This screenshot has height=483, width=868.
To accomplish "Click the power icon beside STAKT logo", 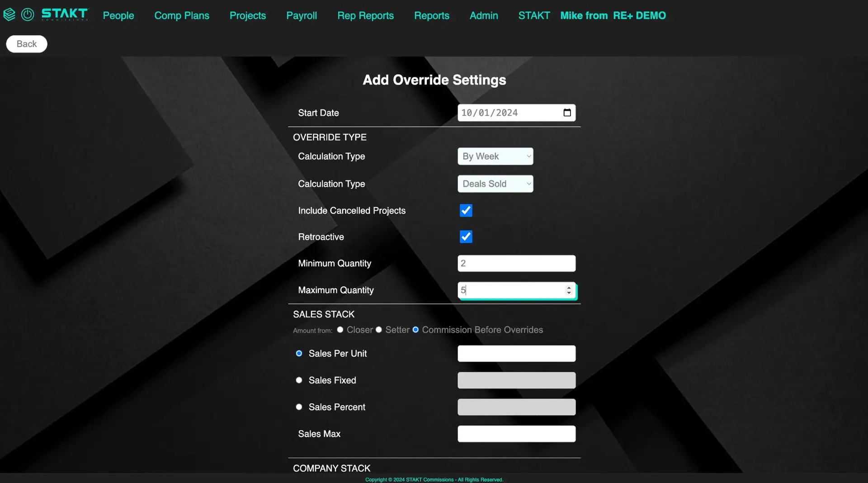I will pos(28,14).
